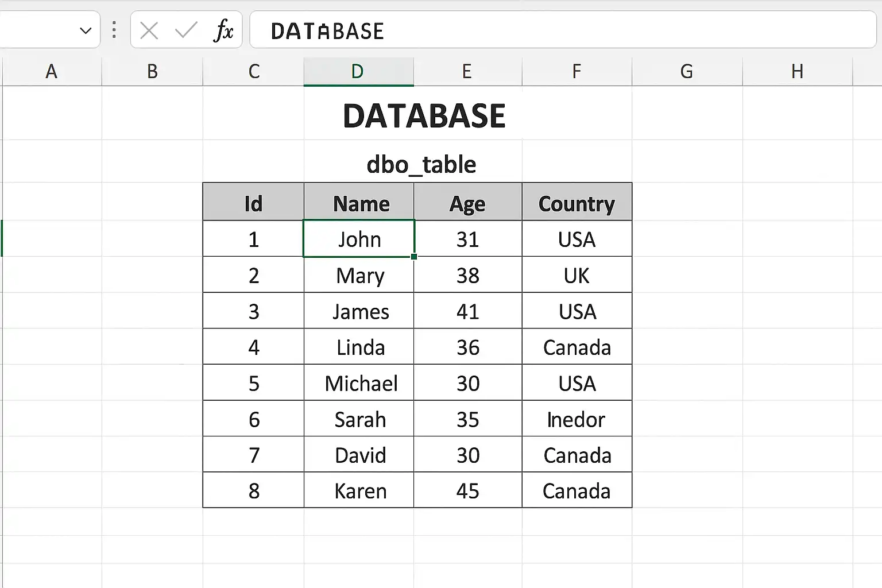Image resolution: width=882 pixels, height=588 pixels.
Task: Click the Country header cell
Action: [x=577, y=202]
